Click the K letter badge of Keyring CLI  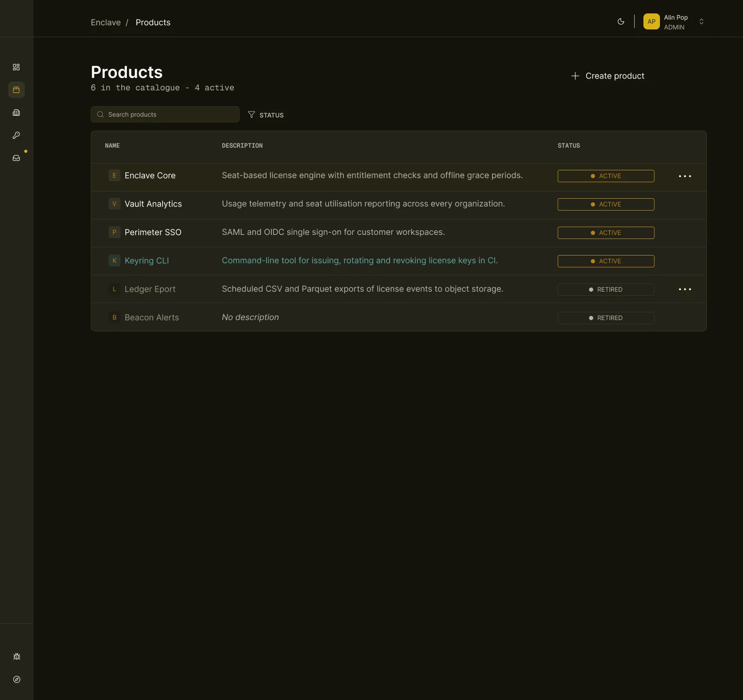[115, 261]
